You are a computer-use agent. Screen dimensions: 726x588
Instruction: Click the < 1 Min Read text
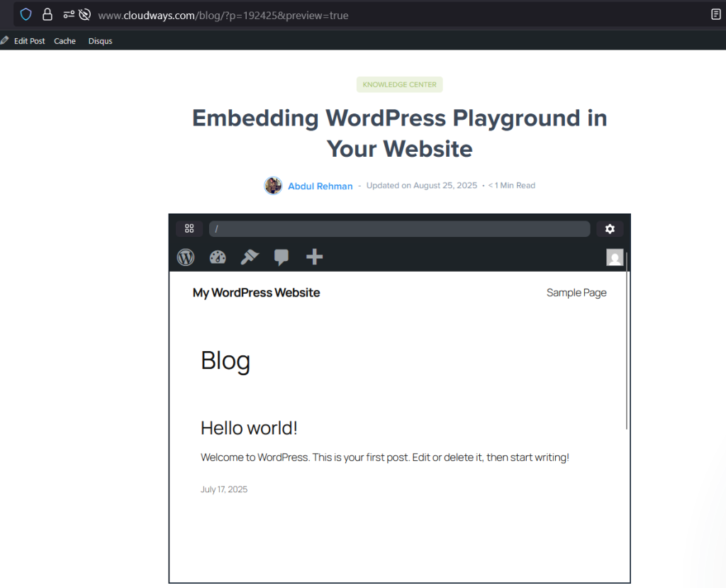pos(512,185)
